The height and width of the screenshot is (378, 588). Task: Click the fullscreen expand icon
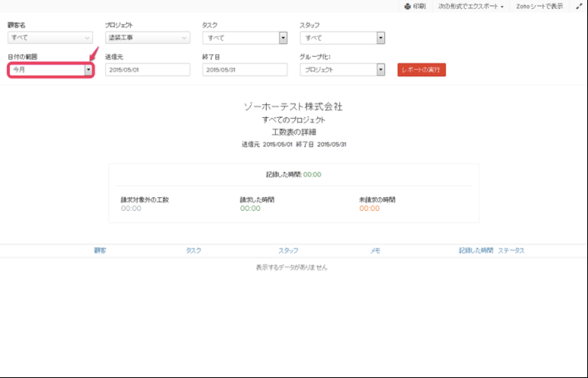click(579, 6)
